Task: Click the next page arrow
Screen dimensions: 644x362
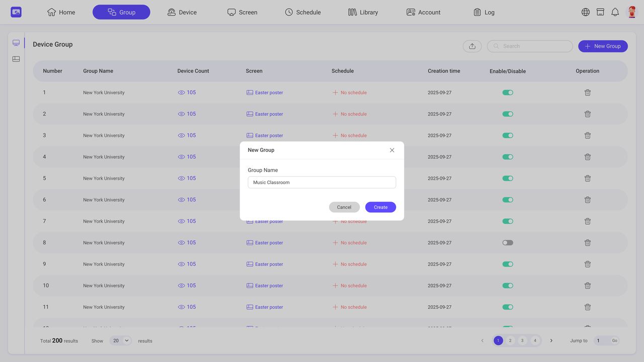Action: point(551,340)
